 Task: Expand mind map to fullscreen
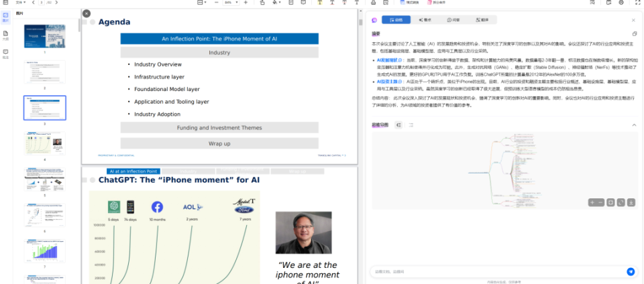click(x=621, y=202)
